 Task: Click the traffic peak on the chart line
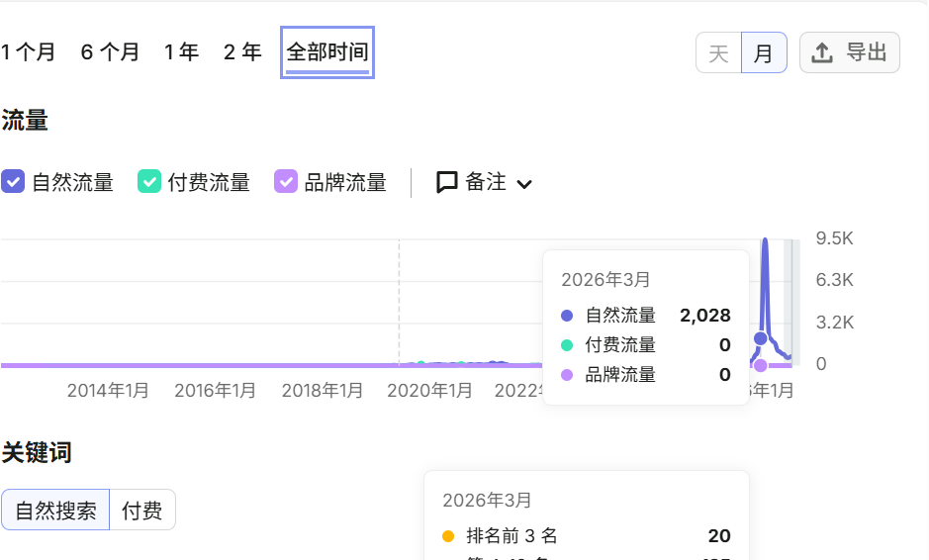point(765,240)
